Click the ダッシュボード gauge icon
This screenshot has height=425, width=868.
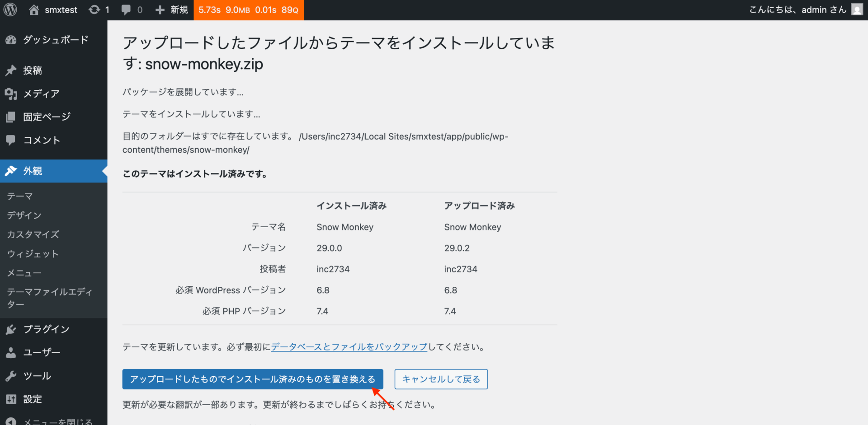pos(11,40)
